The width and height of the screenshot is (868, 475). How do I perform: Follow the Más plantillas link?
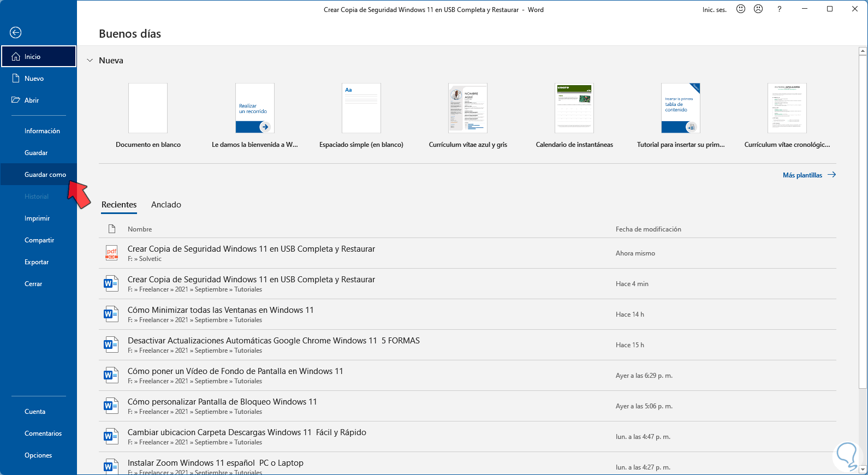(x=809, y=175)
